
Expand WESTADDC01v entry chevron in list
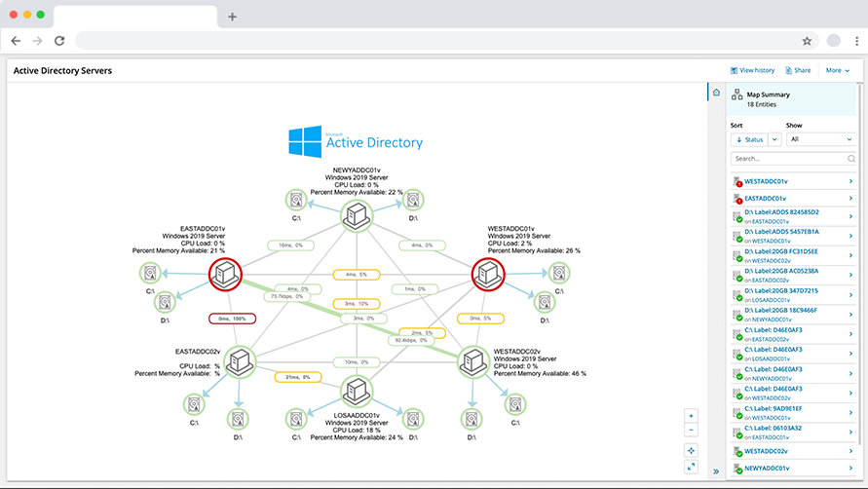pyautogui.click(x=850, y=181)
